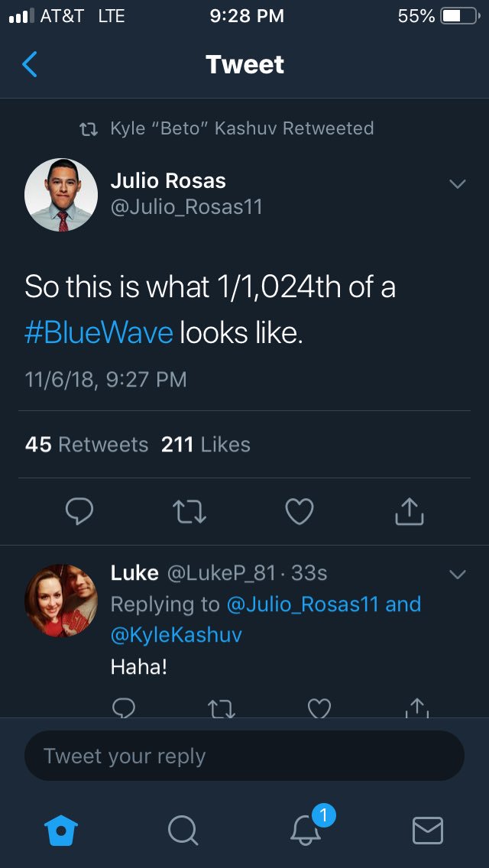The image size is (489, 868).
Task: Expand options chevron on Luke's reply
Action: [x=458, y=575]
